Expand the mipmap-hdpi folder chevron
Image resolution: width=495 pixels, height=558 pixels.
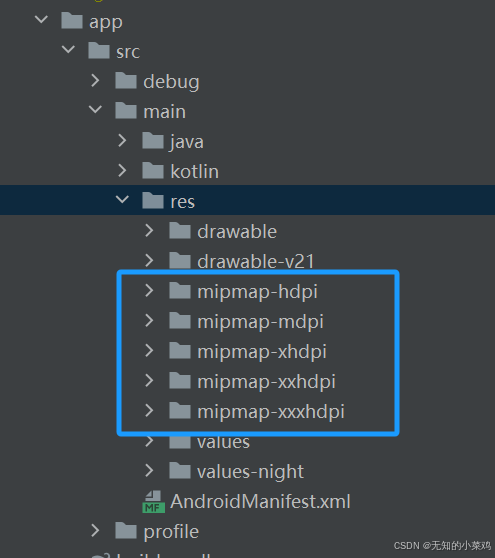point(149,291)
